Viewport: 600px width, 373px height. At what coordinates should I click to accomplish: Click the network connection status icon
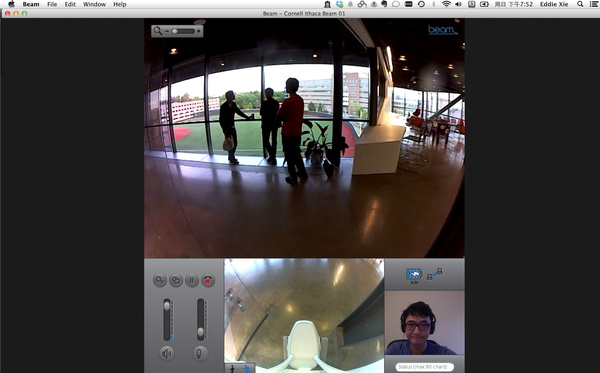tap(435, 274)
